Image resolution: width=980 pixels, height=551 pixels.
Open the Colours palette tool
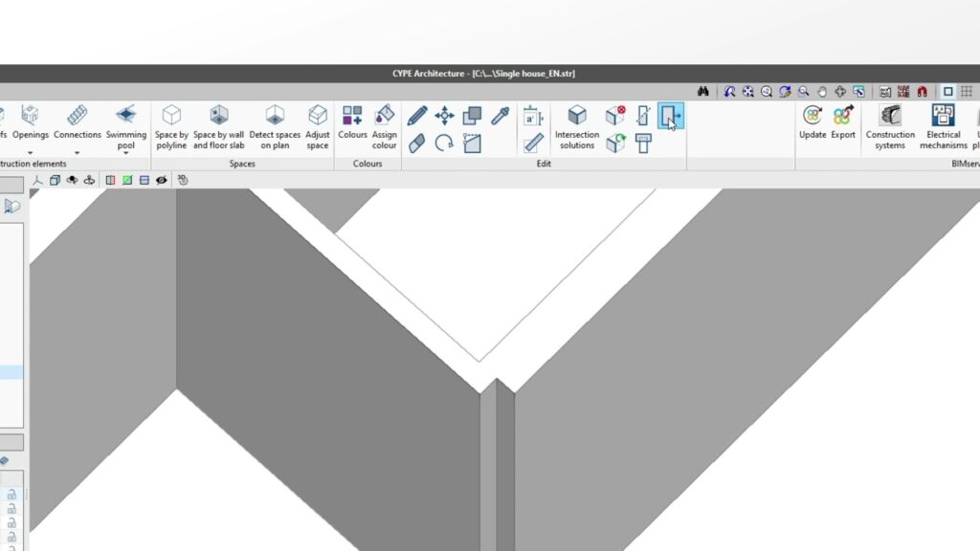click(352, 124)
